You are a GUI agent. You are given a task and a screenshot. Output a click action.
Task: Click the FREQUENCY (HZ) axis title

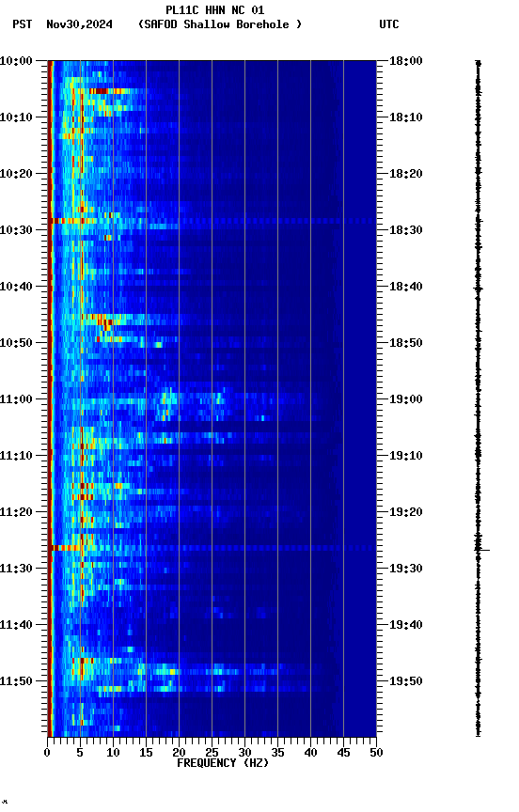click(x=223, y=764)
